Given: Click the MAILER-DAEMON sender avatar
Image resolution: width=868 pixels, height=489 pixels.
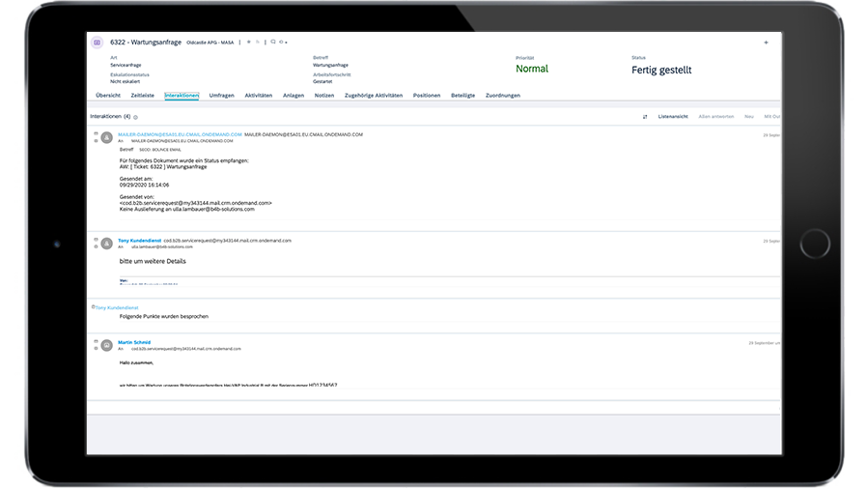Looking at the screenshot, I should [x=106, y=137].
